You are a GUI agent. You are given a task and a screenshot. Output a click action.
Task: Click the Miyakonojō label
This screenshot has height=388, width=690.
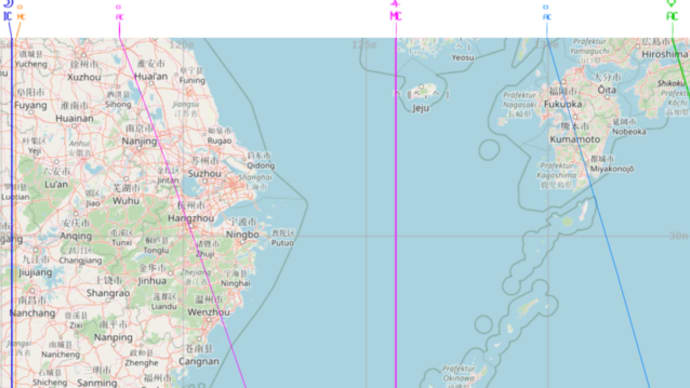pos(612,169)
